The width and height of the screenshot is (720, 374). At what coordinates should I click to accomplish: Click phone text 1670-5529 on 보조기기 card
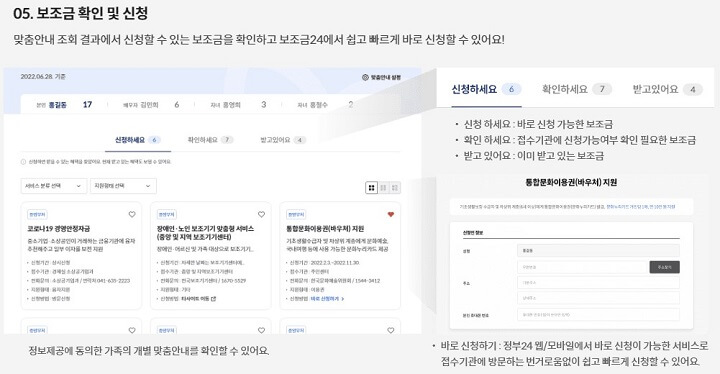click(x=232, y=281)
